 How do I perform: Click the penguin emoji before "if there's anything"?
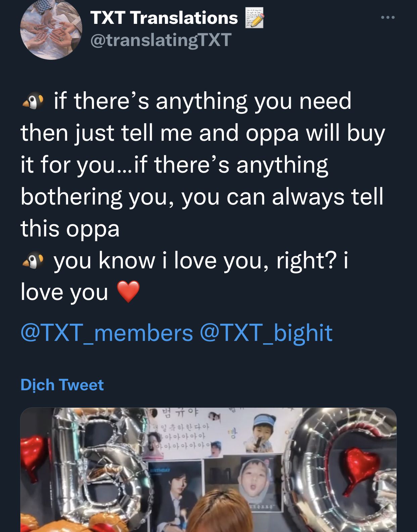[x=33, y=101]
